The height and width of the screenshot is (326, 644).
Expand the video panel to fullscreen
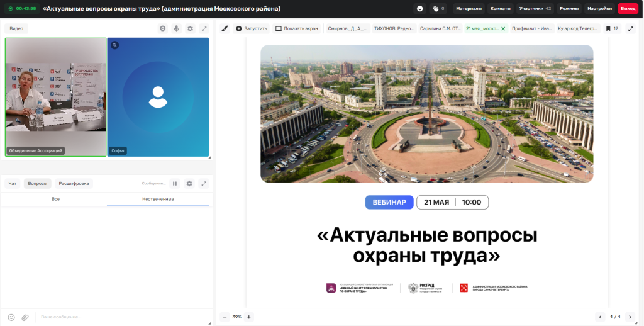coord(204,29)
